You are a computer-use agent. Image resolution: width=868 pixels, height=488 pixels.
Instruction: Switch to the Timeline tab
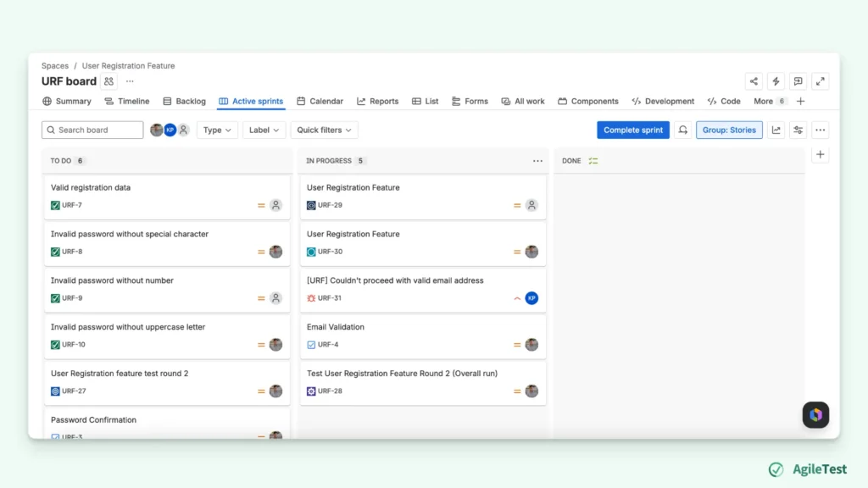pyautogui.click(x=127, y=102)
